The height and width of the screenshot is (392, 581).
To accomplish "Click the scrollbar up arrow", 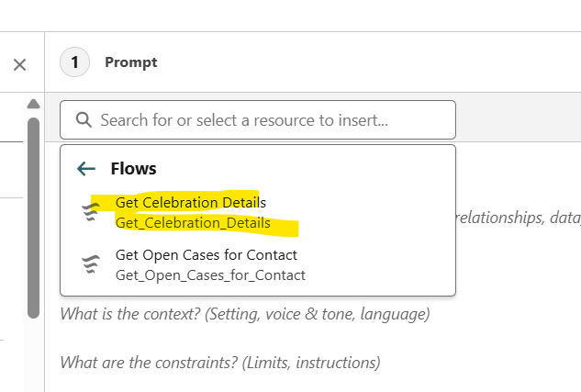I will click(33, 103).
